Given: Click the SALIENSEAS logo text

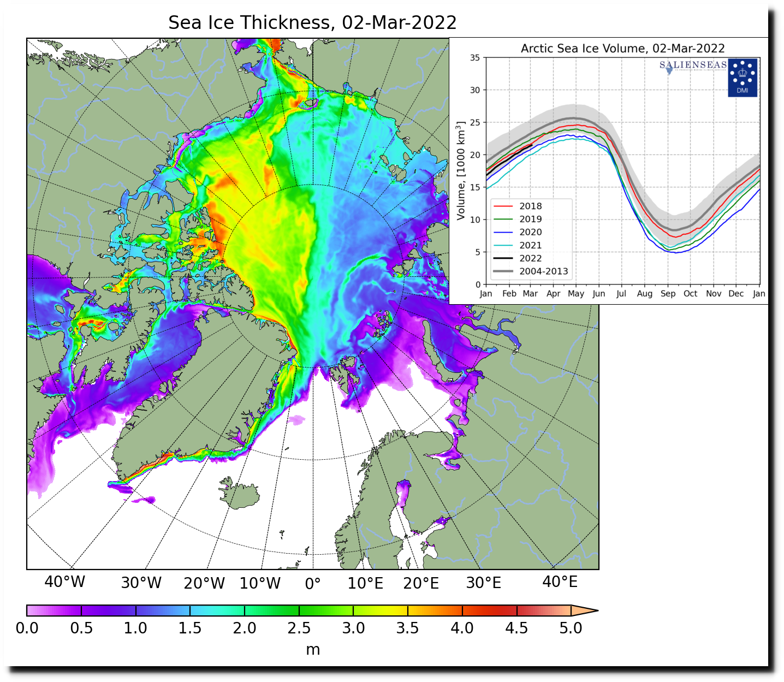Looking at the screenshot, I should 693,65.
